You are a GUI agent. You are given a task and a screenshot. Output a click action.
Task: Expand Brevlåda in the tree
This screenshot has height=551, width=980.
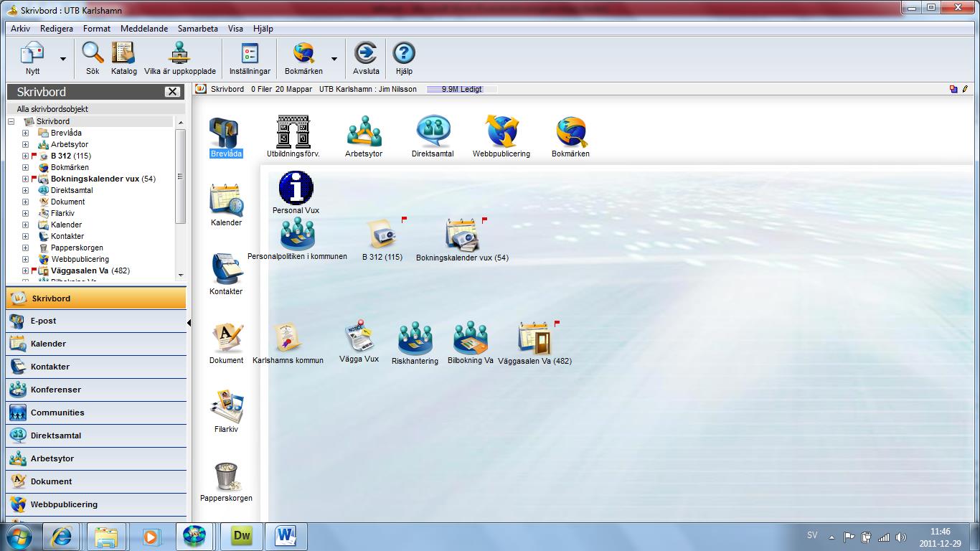point(25,133)
